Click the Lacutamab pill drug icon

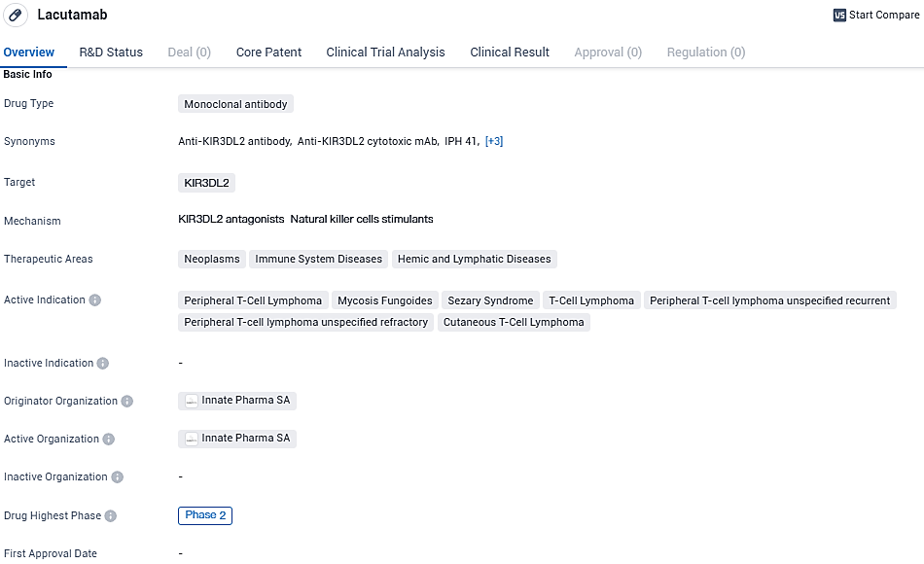click(15, 15)
